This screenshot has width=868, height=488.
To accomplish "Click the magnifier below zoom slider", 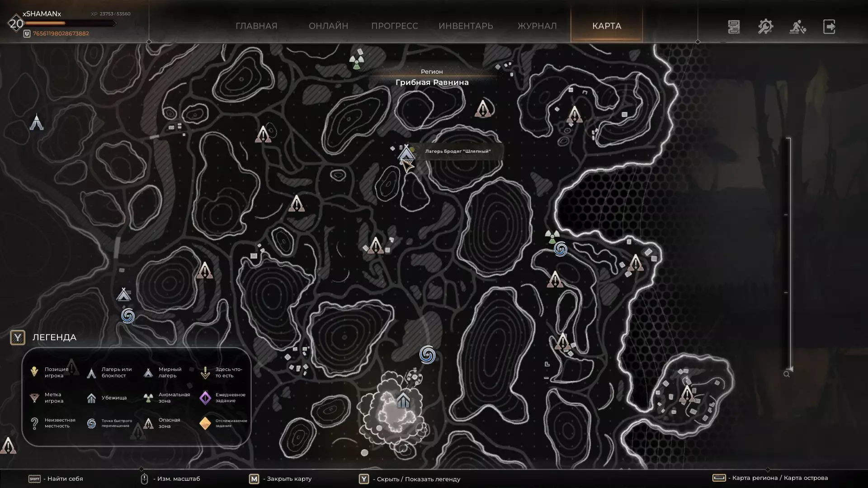I will [x=787, y=374].
